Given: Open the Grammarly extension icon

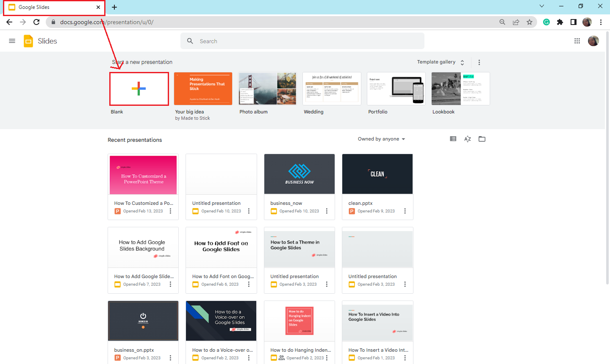Looking at the screenshot, I should pos(546,22).
